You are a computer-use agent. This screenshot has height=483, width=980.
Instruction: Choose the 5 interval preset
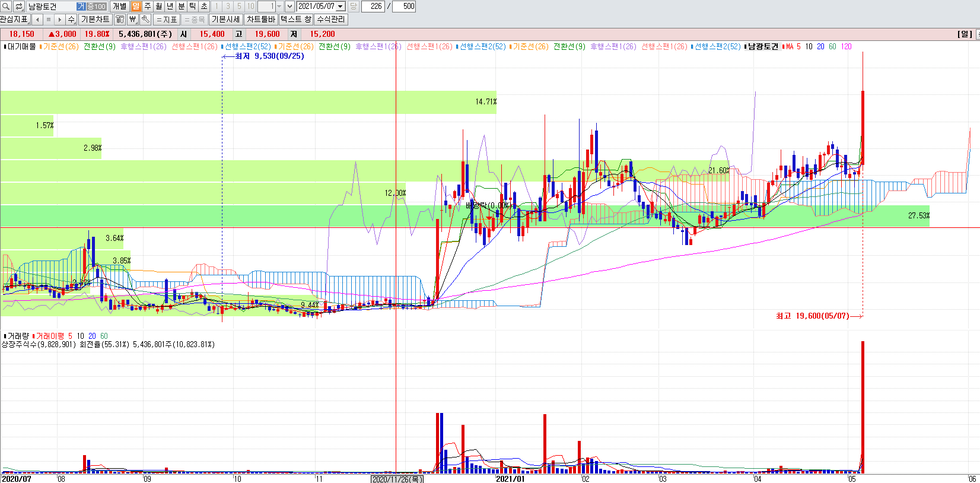point(239,6)
